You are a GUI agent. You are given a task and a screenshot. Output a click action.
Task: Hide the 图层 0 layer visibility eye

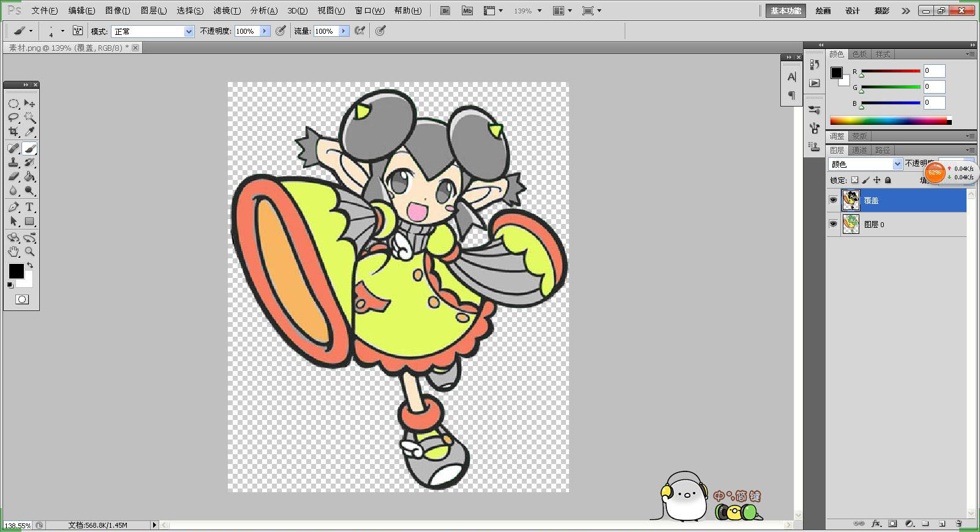tap(833, 224)
